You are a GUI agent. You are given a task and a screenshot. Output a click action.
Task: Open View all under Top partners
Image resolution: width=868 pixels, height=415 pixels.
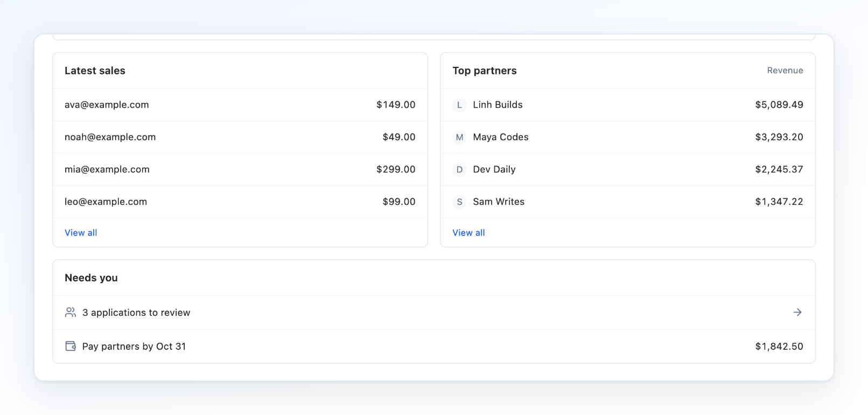[468, 233]
